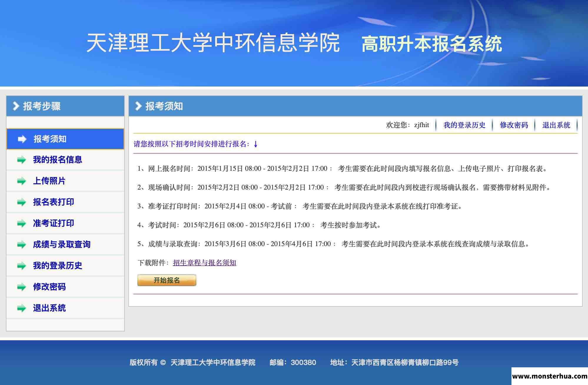Click item 3 准考证打印时间 schedule line
This screenshot has width=588, height=385.
pos(300,206)
